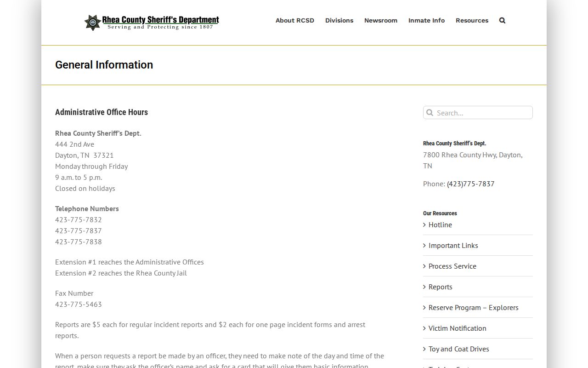
Task: Open the Victim Notification link
Action: click(458, 328)
